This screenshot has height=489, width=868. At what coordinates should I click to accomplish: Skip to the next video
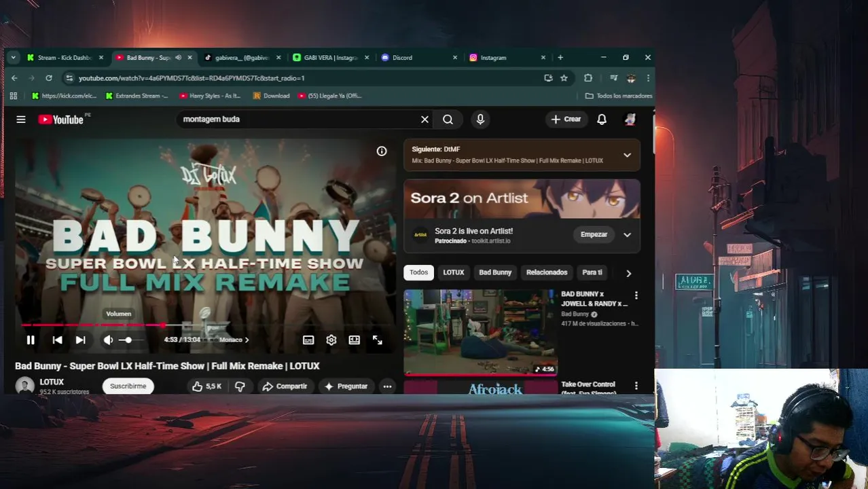(x=80, y=340)
